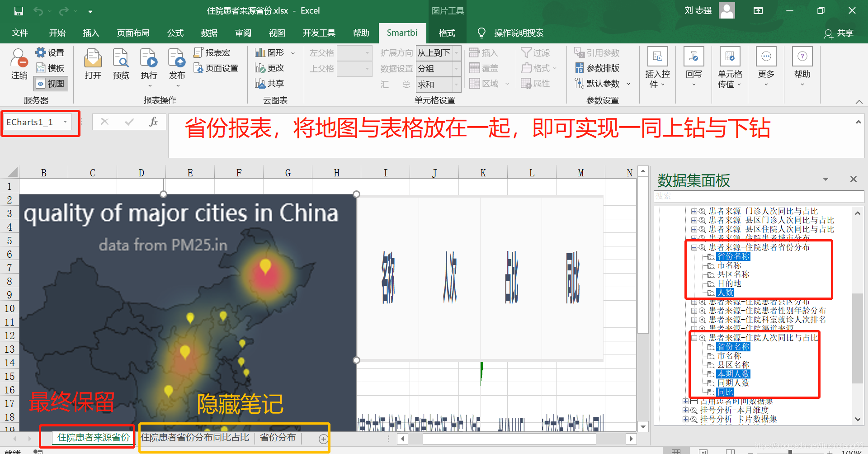The height and width of the screenshot is (454, 868).
Task: Click the 共享 share button top right
Action: (839, 33)
